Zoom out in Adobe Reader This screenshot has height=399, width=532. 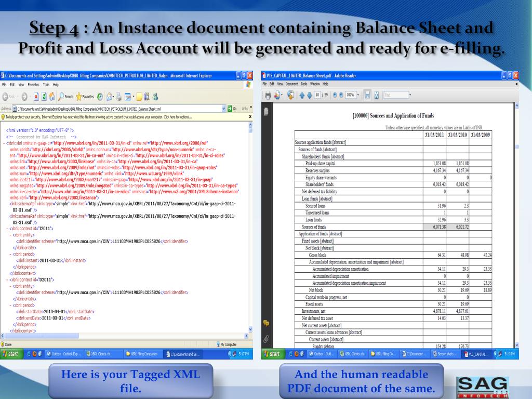point(335,95)
